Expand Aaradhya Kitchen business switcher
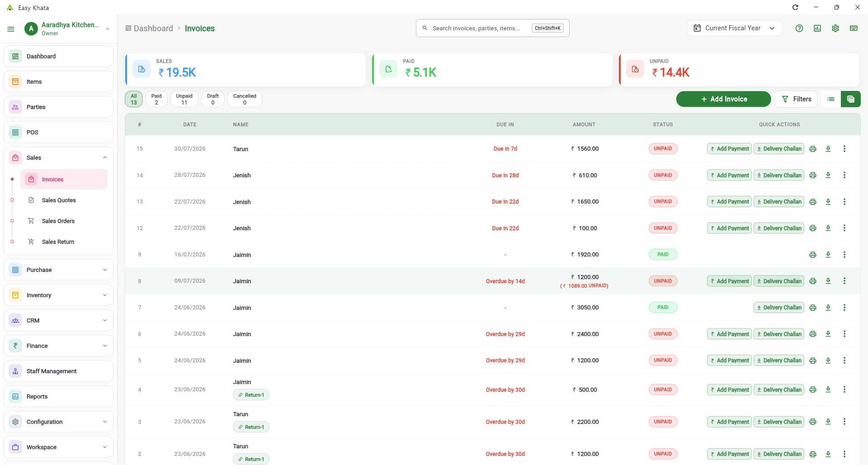 [108, 29]
